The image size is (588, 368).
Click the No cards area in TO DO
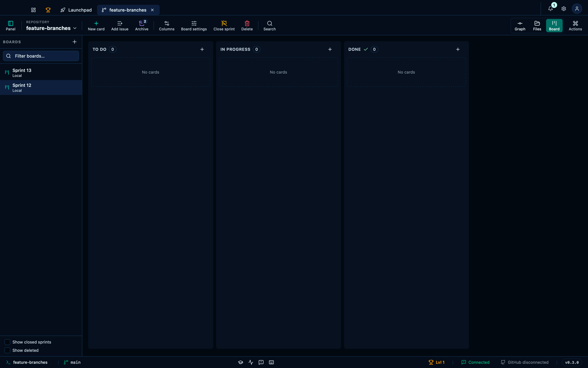[x=151, y=72]
